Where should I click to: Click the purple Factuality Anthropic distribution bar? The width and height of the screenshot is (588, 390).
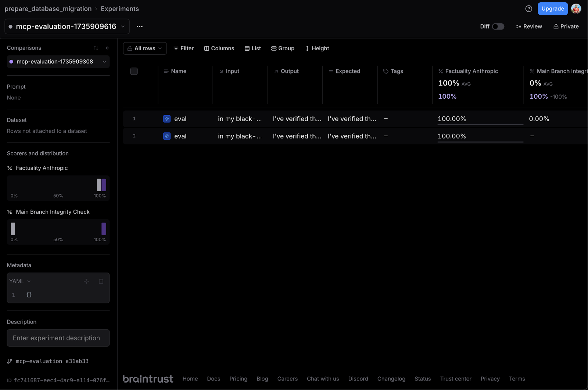pos(104,185)
